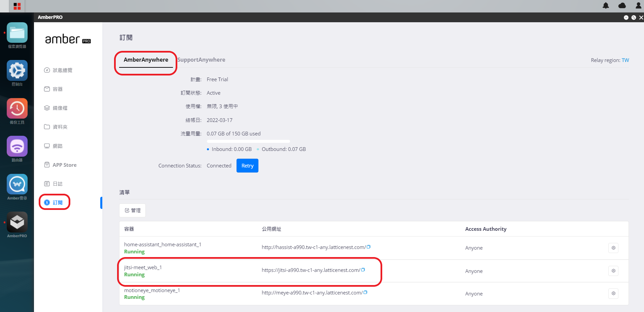Open settings gear for motioneye row
The image size is (644, 312).
[613, 293]
